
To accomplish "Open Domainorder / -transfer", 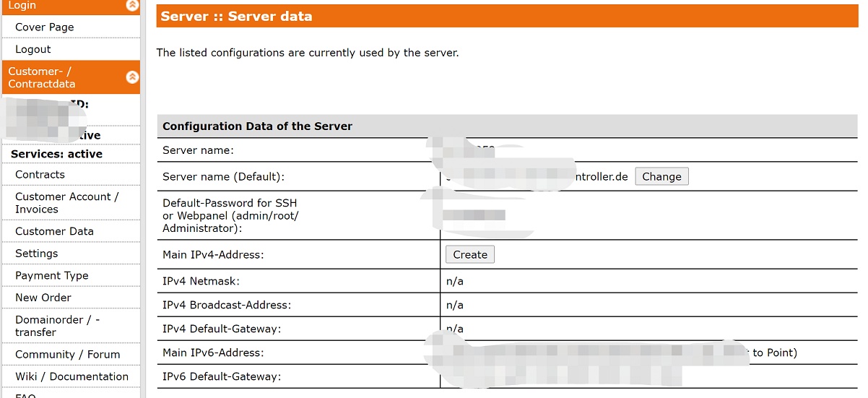I will click(x=57, y=326).
